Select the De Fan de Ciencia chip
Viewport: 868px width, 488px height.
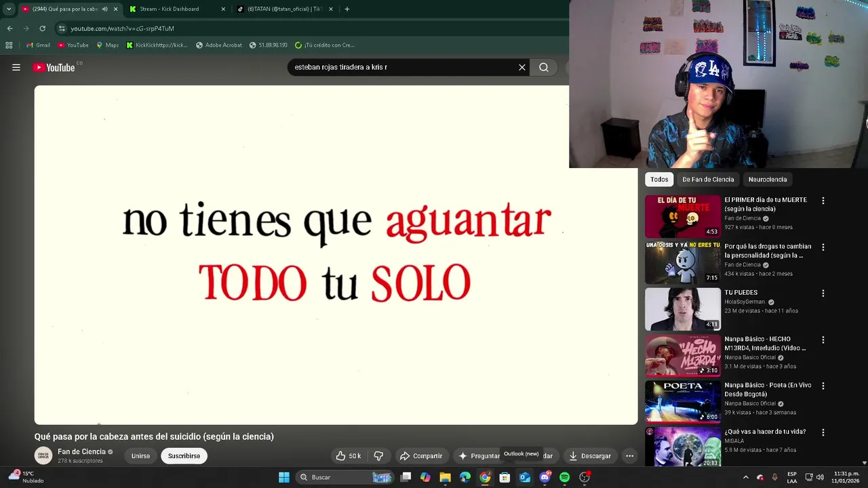point(708,180)
